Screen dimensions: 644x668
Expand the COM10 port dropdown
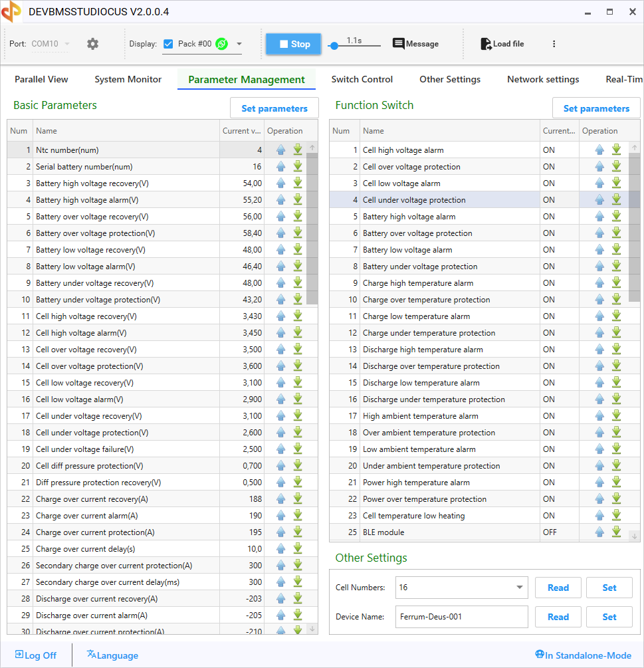tap(67, 45)
